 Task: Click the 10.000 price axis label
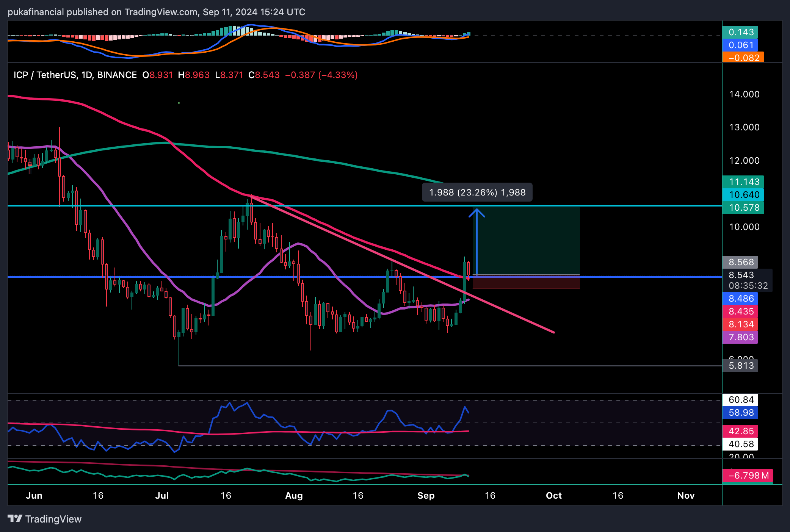(744, 227)
